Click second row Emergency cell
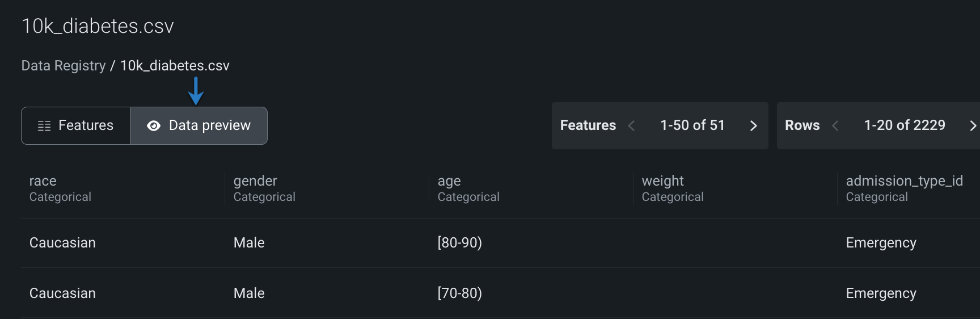The image size is (980, 319). click(881, 293)
